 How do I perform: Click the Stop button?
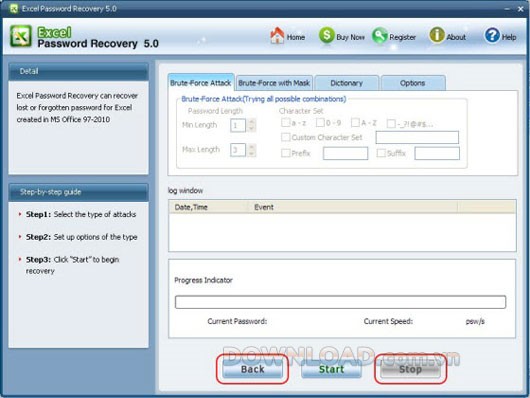tap(410, 369)
